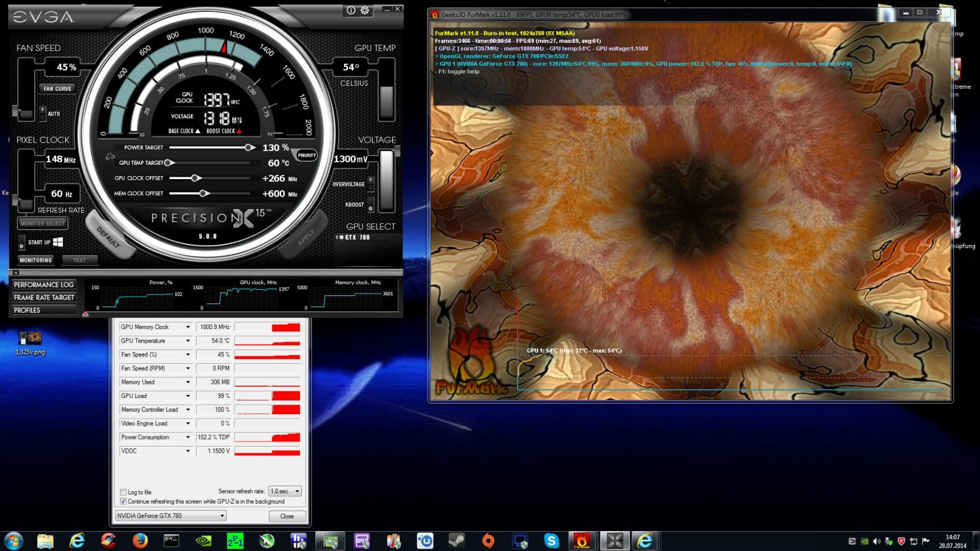Open the FRAME RATE TARGET tab
Viewport: 980px width, 551px height.
pyautogui.click(x=44, y=297)
